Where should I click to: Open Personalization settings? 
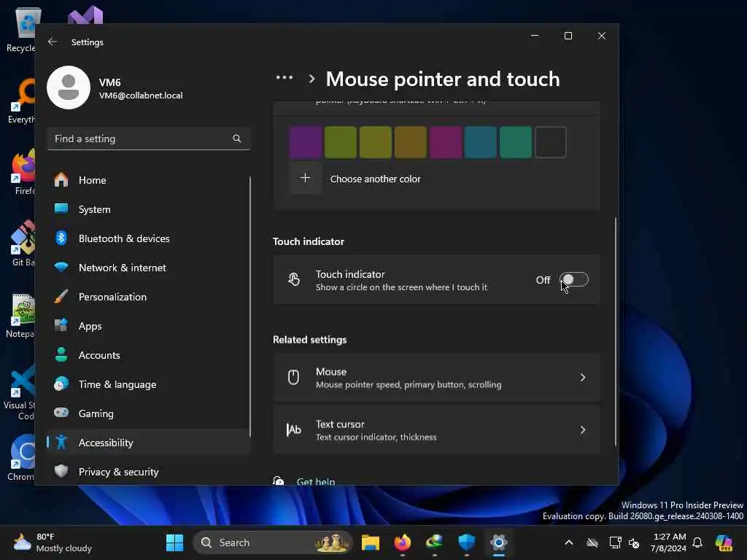click(x=149, y=297)
